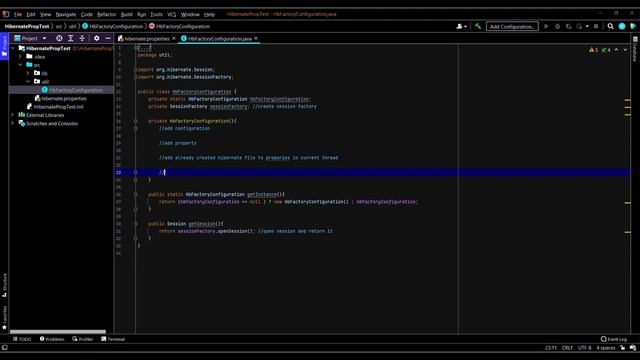Close the hibernate.properties tab
Image resolution: width=640 pixels, height=360 pixels.
174,38
